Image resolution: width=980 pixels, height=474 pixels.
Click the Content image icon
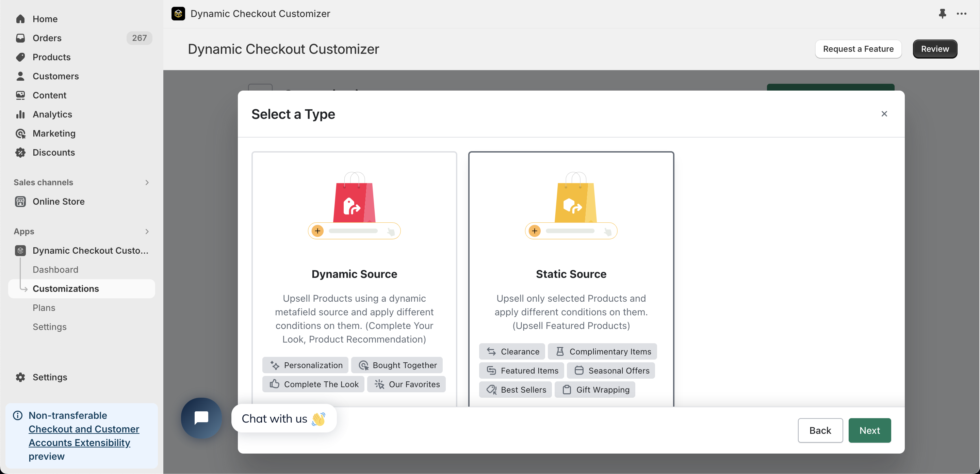tap(20, 95)
